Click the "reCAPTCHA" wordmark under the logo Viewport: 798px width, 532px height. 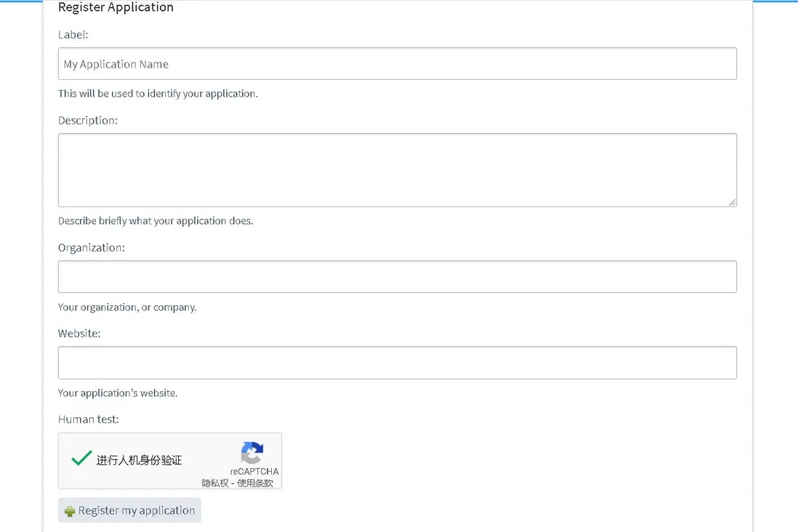254,471
